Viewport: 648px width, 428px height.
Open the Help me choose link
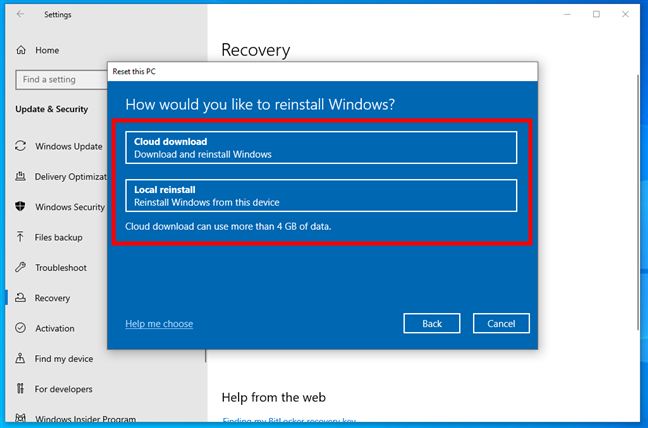point(159,323)
